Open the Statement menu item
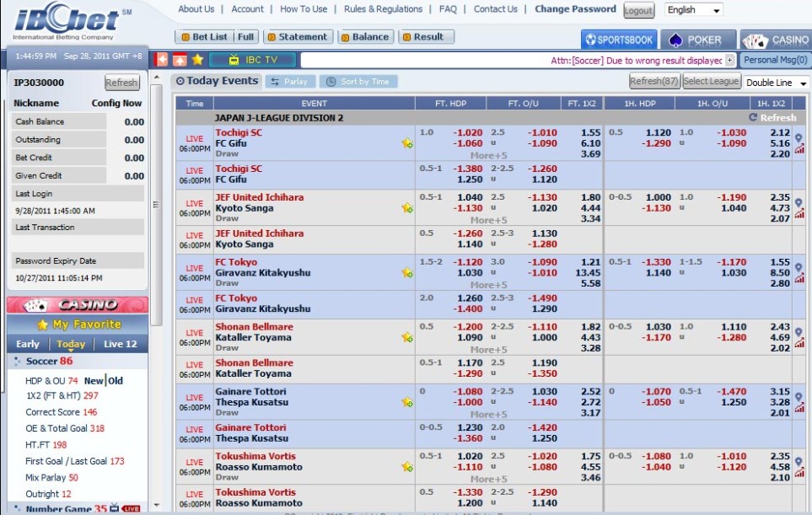Image resolution: width=812 pixels, height=515 pixels. 298,37
